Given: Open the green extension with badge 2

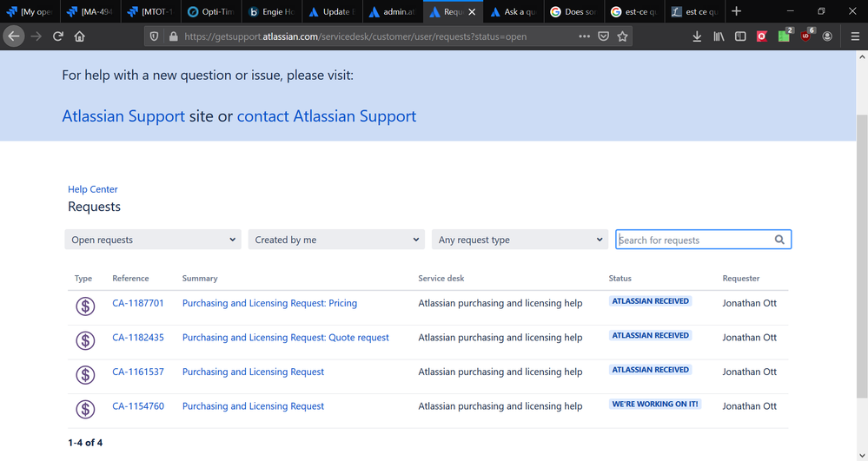Looking at the screenshot, I should coord(785,36).
